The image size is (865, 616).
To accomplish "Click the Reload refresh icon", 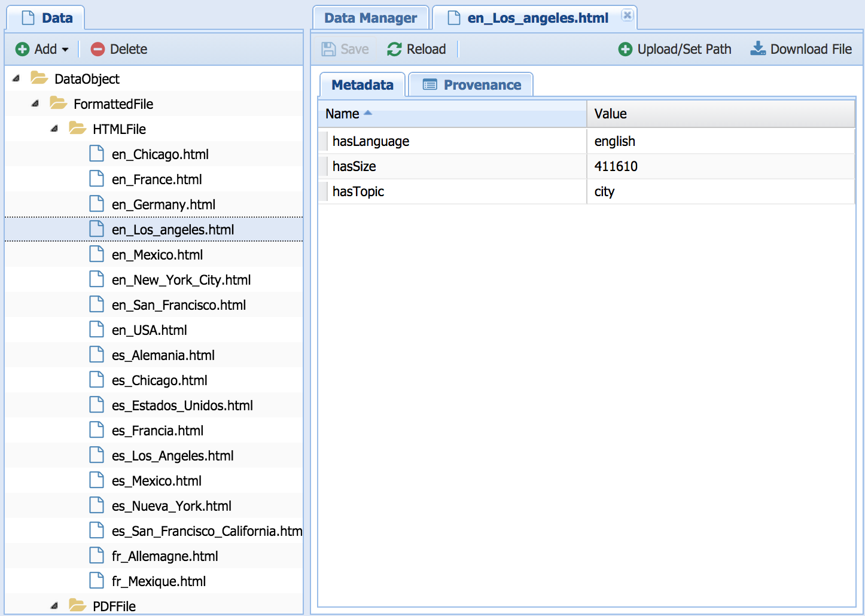I will coord(394,49).
